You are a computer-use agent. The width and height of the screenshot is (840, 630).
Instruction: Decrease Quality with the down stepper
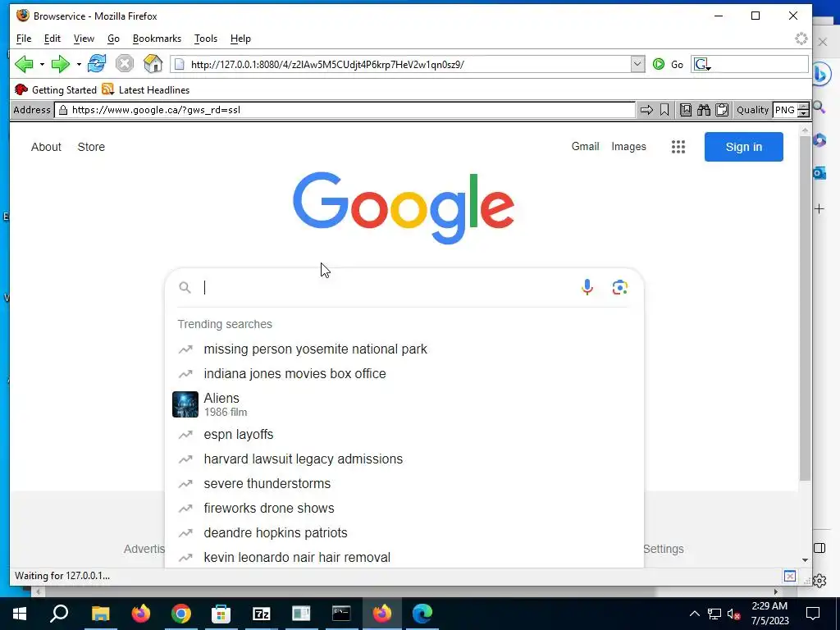[803, 113]
